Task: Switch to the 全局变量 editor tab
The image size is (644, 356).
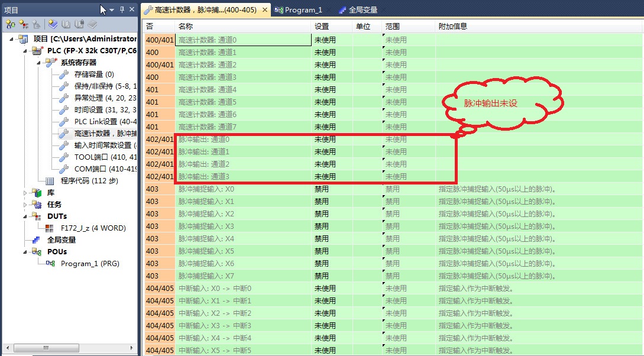Action: tap(362, 10)
